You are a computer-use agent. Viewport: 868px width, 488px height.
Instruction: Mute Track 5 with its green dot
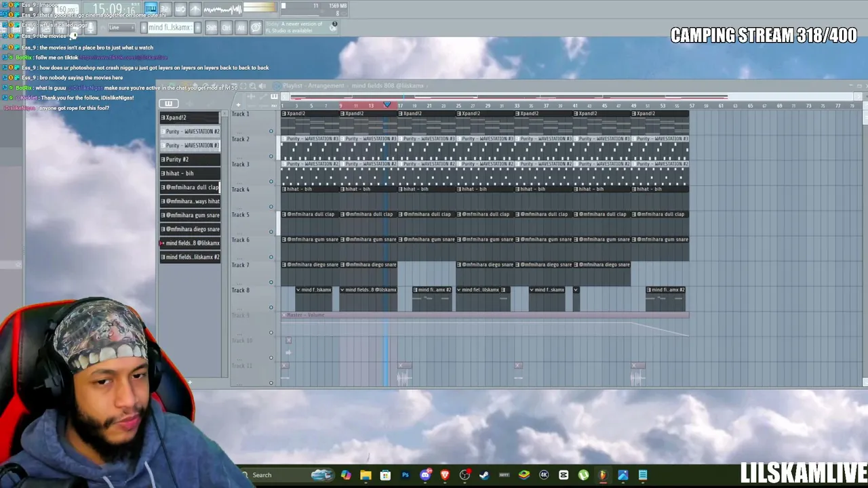pos(271,232)
